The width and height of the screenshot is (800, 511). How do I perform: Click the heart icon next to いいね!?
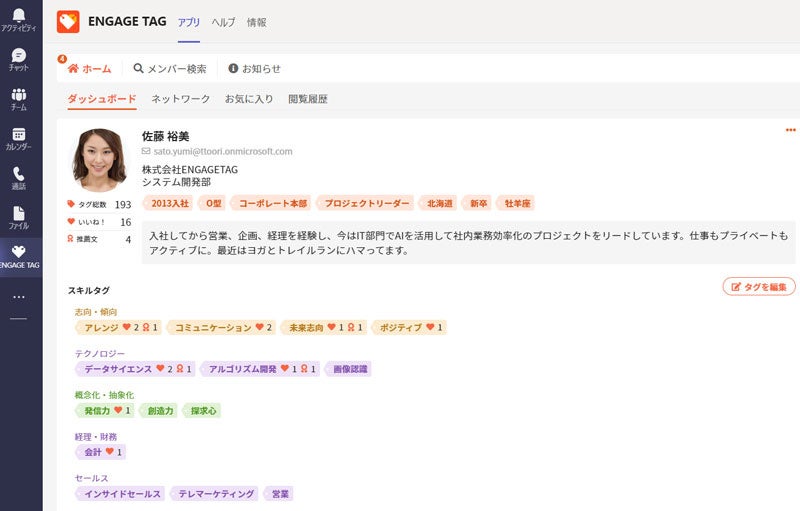click(71, 221)
